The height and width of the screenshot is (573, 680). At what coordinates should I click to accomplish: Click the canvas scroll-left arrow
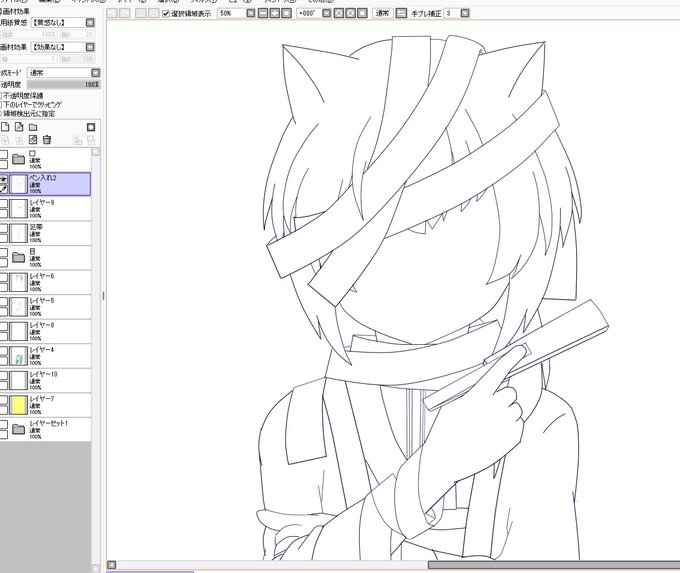pyautogui.click(x=111, y=565)
